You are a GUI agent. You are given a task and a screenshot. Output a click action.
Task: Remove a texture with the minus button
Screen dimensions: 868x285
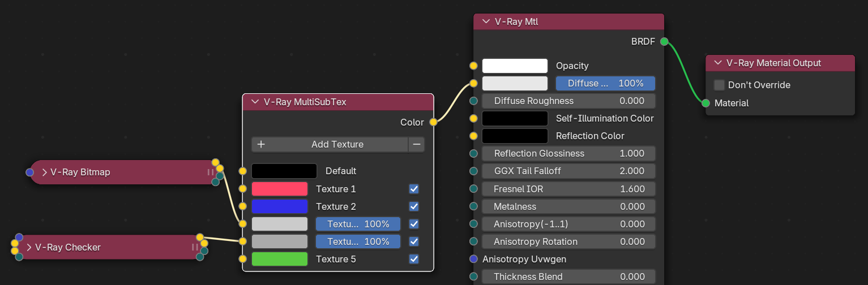[x=417, y=144]
